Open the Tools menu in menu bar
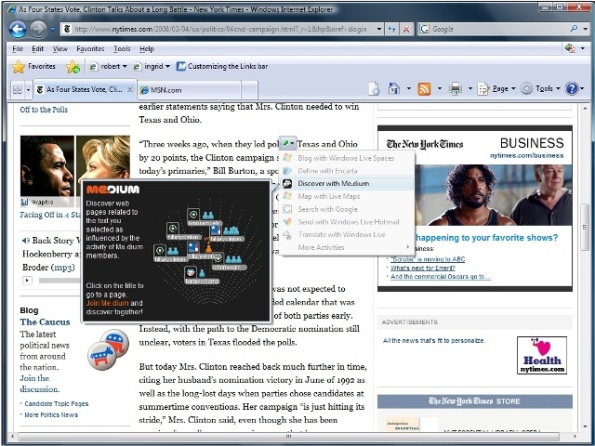595x446 pixels. [122, 49]
